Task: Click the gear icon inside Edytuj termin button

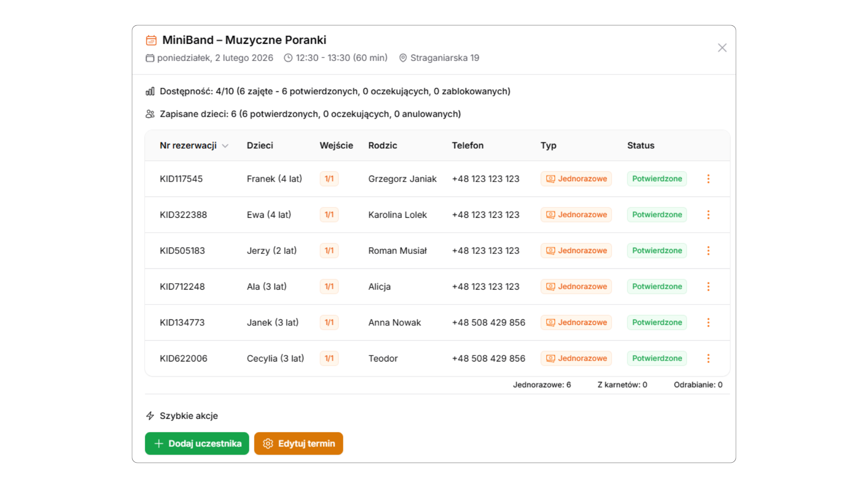Action: (269, 443)
